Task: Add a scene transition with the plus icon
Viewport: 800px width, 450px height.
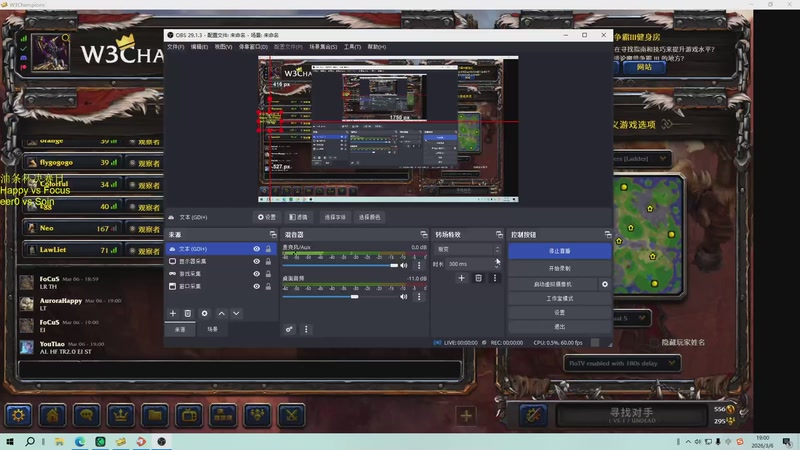Action: click(x=461, y=278)
